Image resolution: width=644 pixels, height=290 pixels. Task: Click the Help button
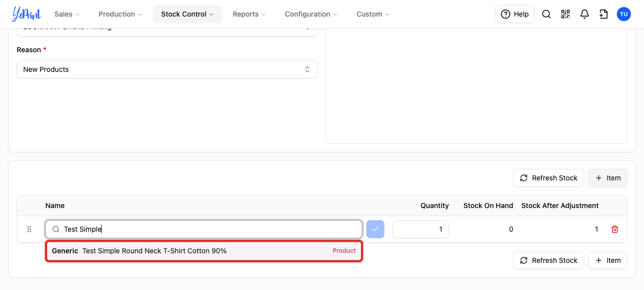click(x=515, y=14)
